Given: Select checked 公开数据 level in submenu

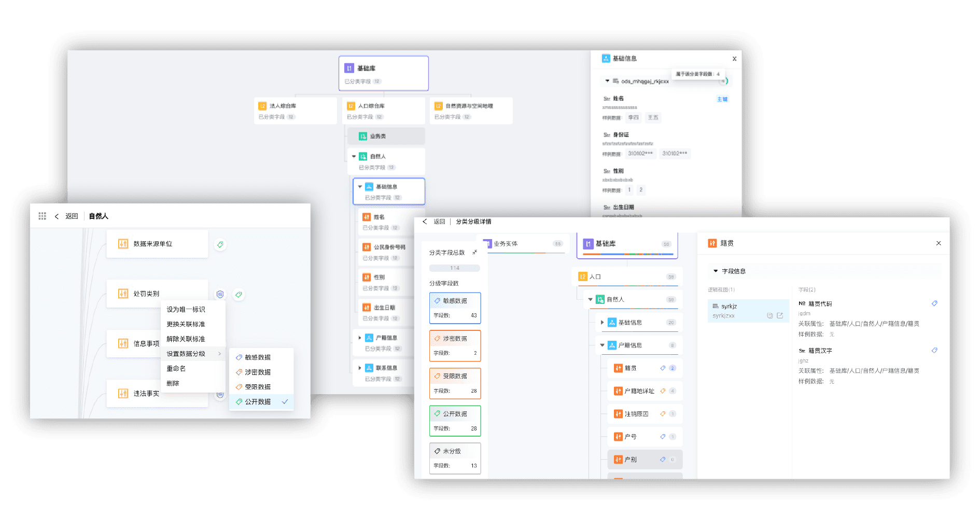Looking at the screenshot, I should (261, 402).
